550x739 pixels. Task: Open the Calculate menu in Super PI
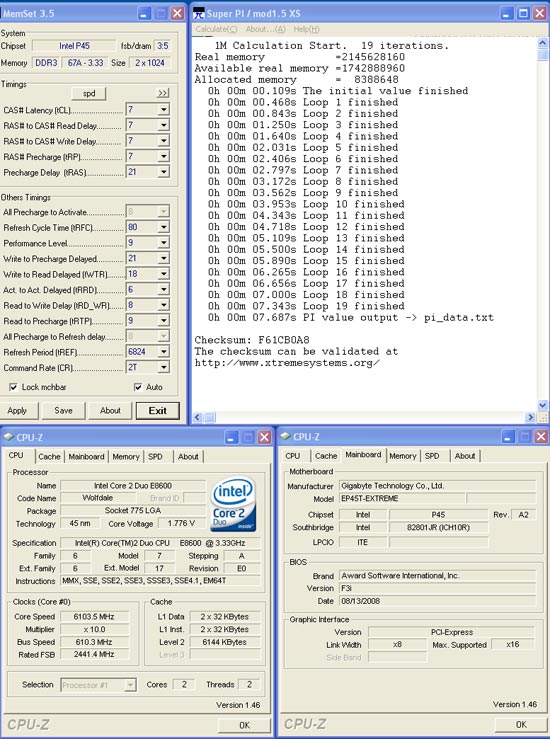[216, 29]
